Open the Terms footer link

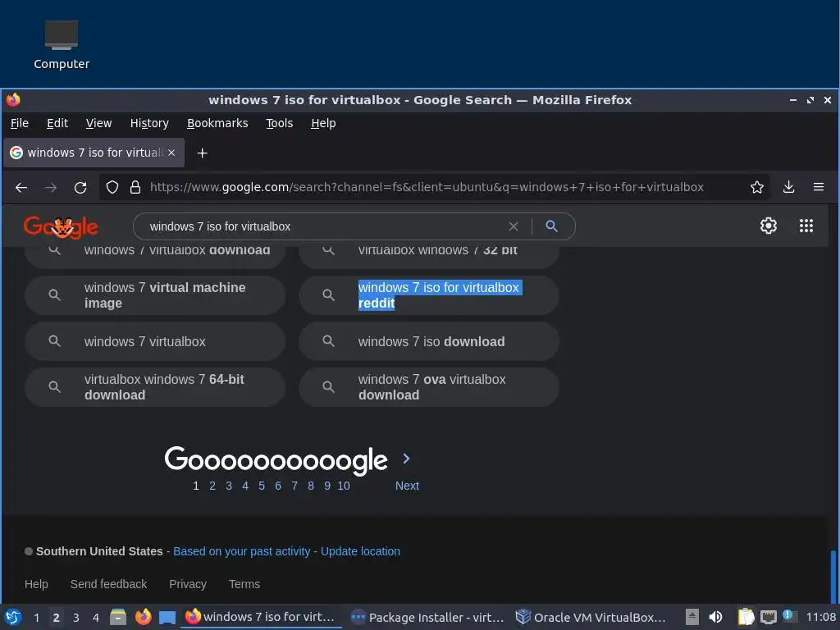pyautogui.click(x=244, y=584)
